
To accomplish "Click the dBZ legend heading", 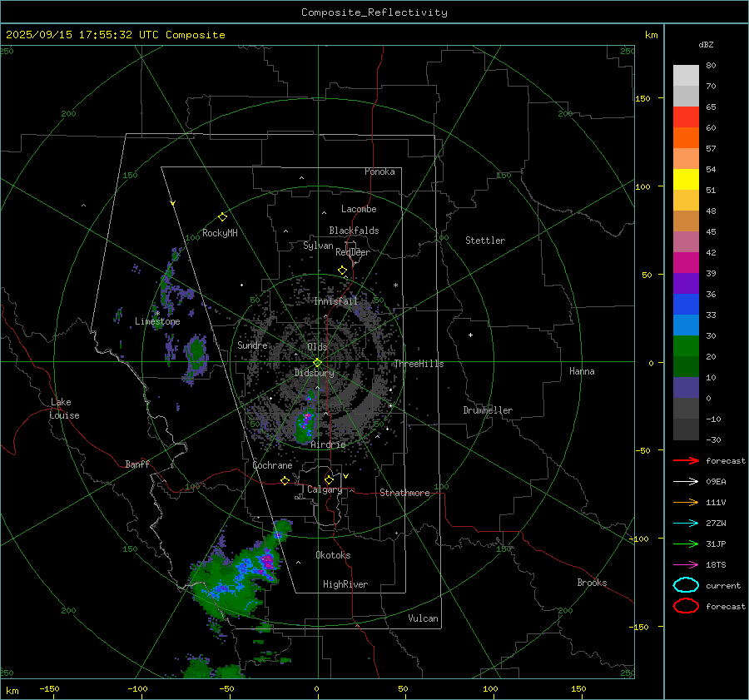I will tap(706, 44).
